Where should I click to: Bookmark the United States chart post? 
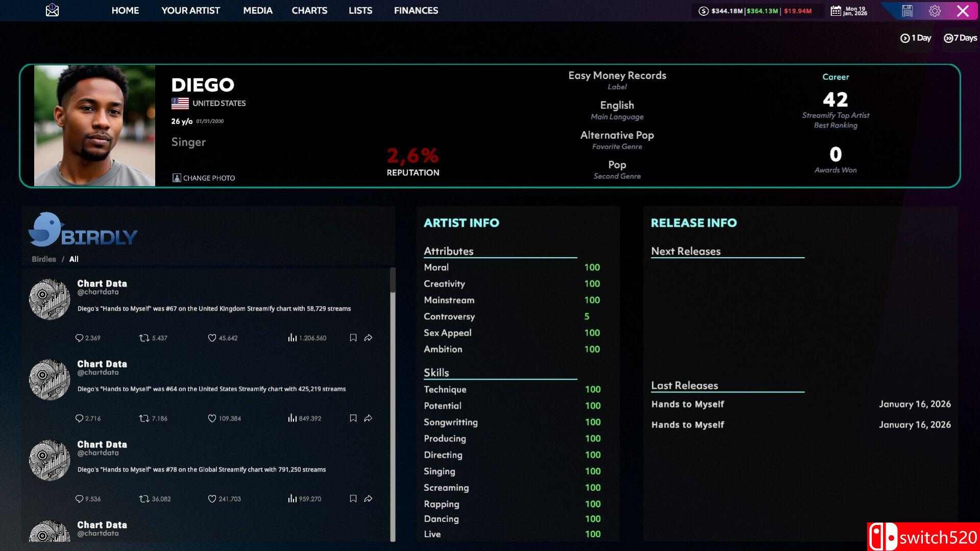click(x=353, y=418)
